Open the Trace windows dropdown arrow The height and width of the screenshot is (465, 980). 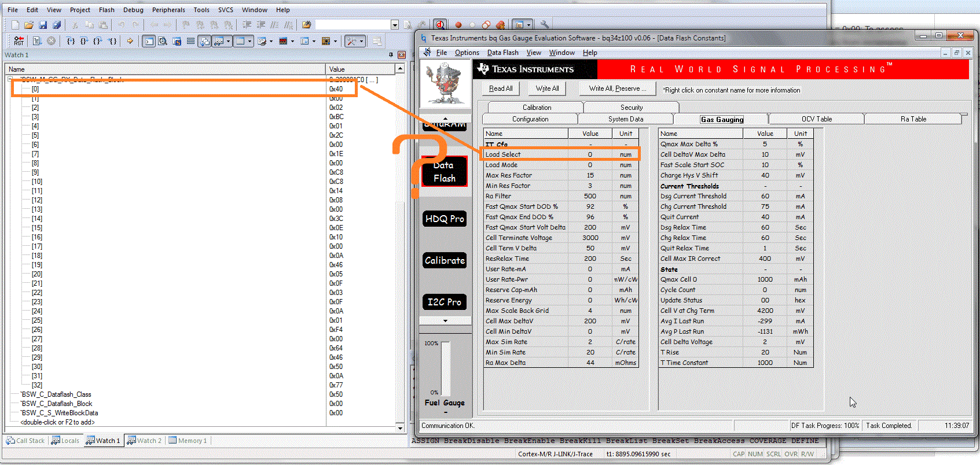314,41
